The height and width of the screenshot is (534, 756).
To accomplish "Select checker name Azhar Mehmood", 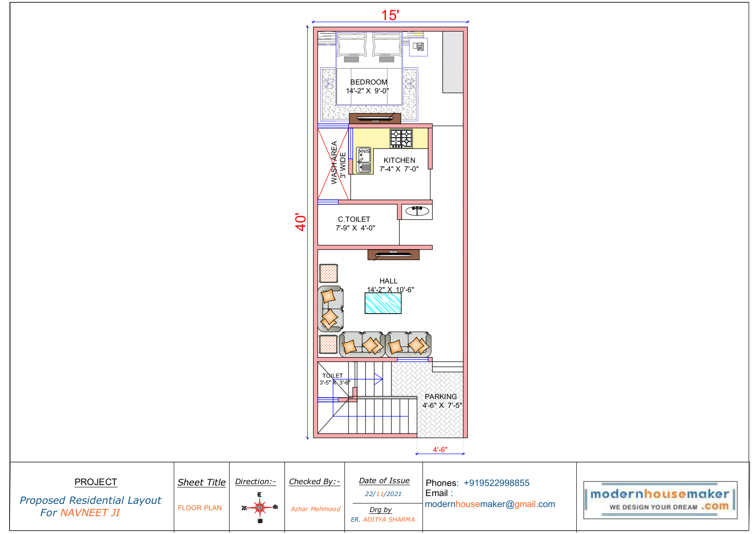I will click(316, 509).
